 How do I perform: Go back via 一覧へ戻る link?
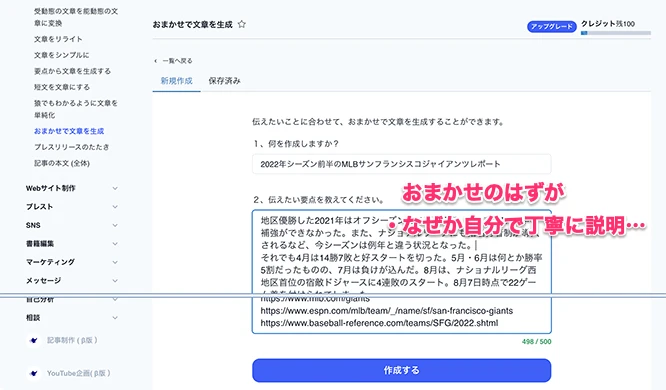177,61
